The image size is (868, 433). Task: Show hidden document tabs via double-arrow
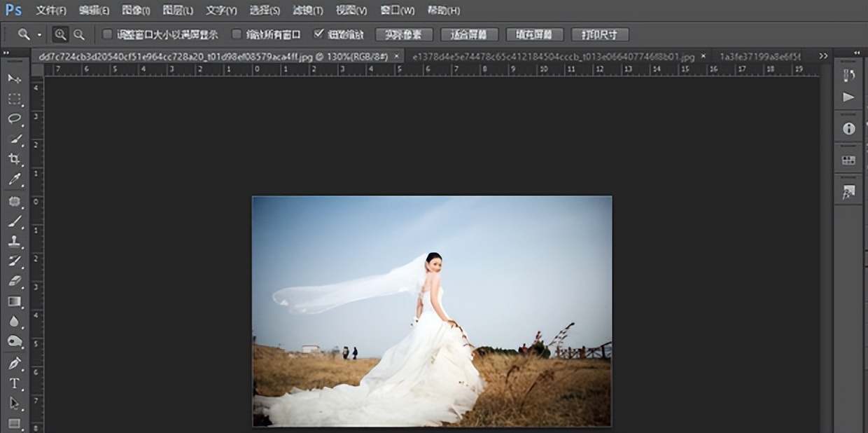(823, 56)
